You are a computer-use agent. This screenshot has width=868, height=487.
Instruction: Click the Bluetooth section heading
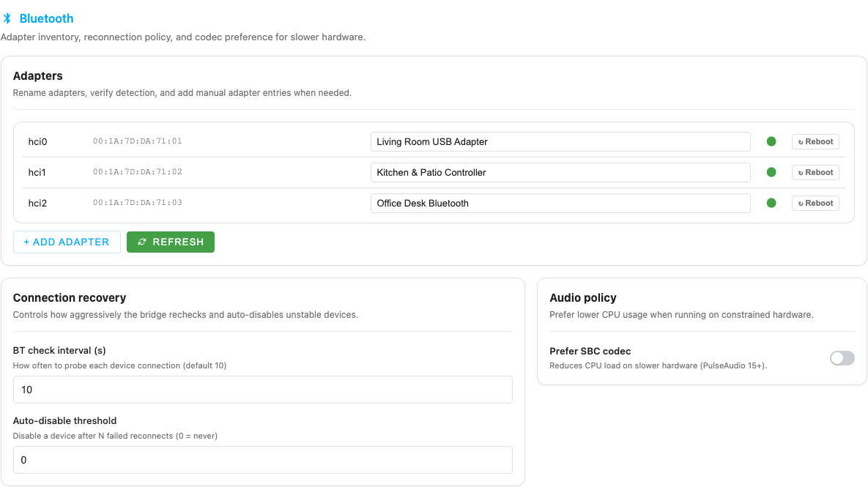click(46, 18)
